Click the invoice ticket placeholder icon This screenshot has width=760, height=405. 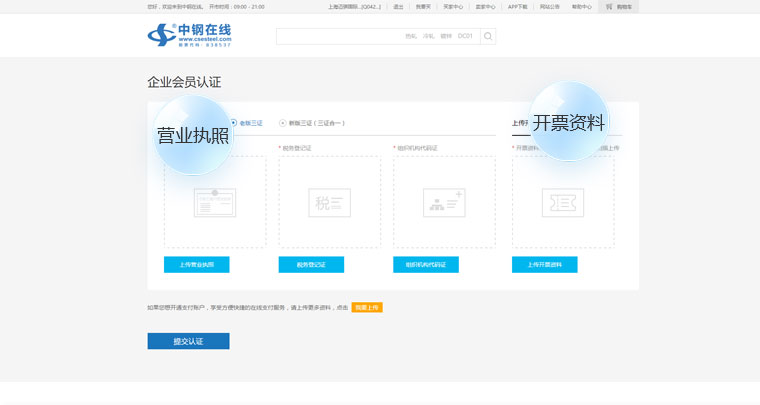coord(563,202)
